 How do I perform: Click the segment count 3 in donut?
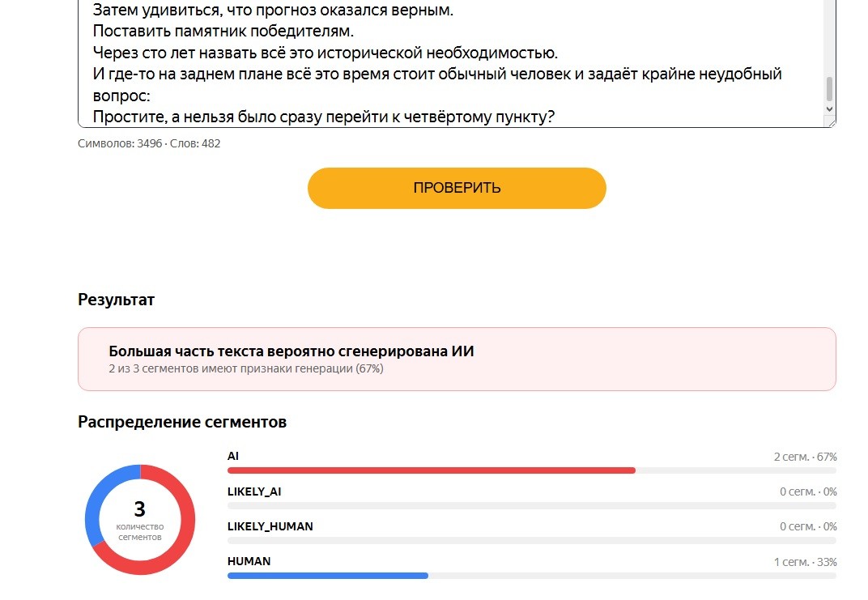pyautogui.click(x=140, y=509)
